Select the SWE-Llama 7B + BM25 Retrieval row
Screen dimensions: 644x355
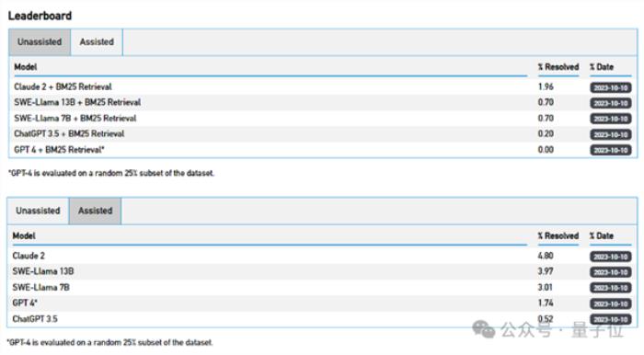[323, 119]
